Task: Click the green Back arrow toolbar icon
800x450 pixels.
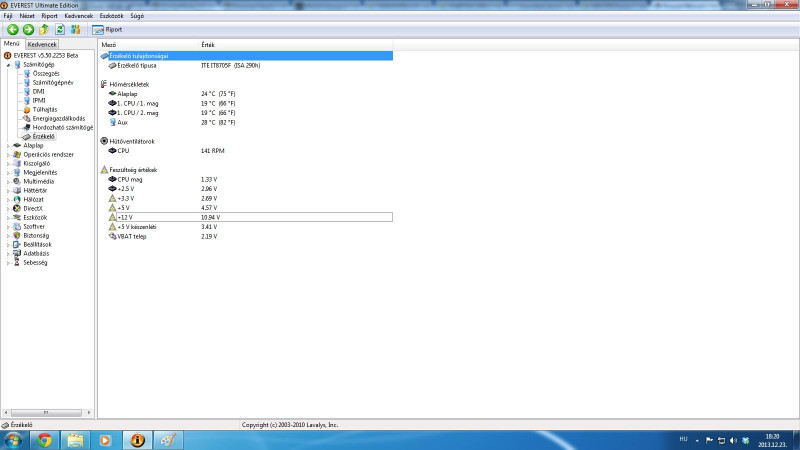Action: coord(13,30)
